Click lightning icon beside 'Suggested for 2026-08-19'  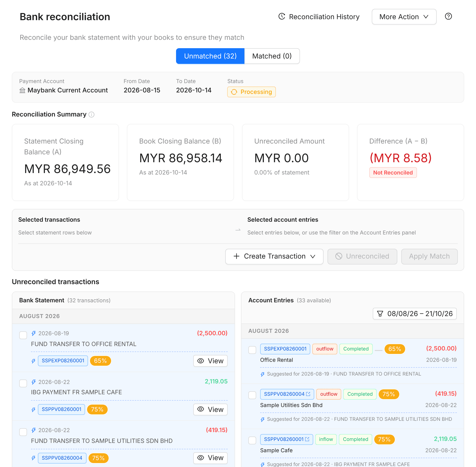coord(263,374)
